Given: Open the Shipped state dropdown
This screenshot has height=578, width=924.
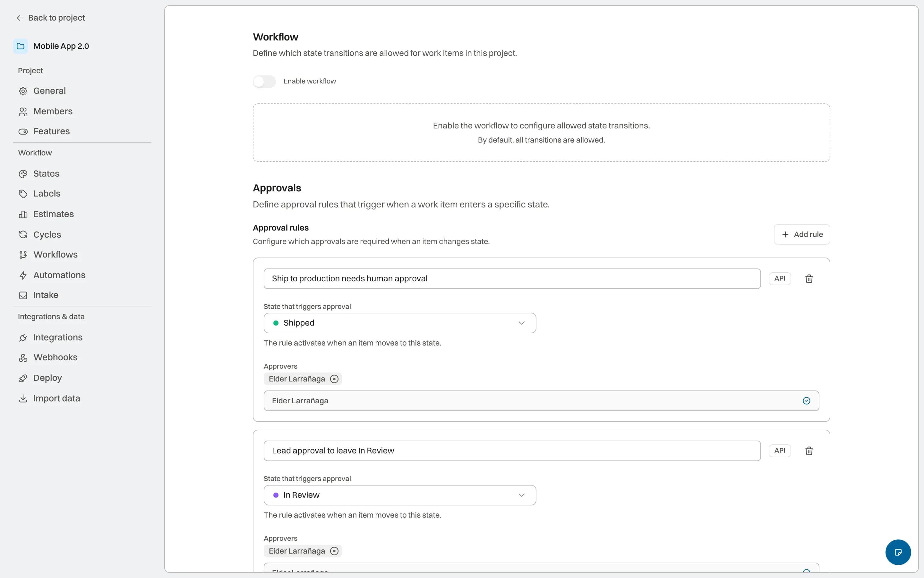Looking at the screenshot, I should tap(400, 323).
